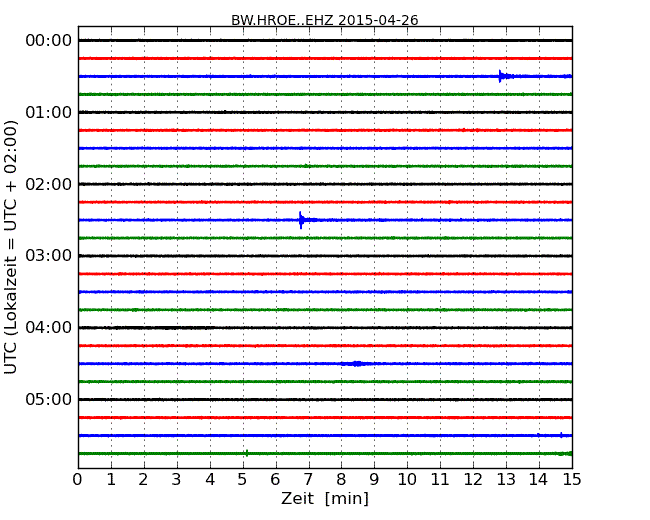
Task: Select the 00:00 time label
Action: coord(49,41)
